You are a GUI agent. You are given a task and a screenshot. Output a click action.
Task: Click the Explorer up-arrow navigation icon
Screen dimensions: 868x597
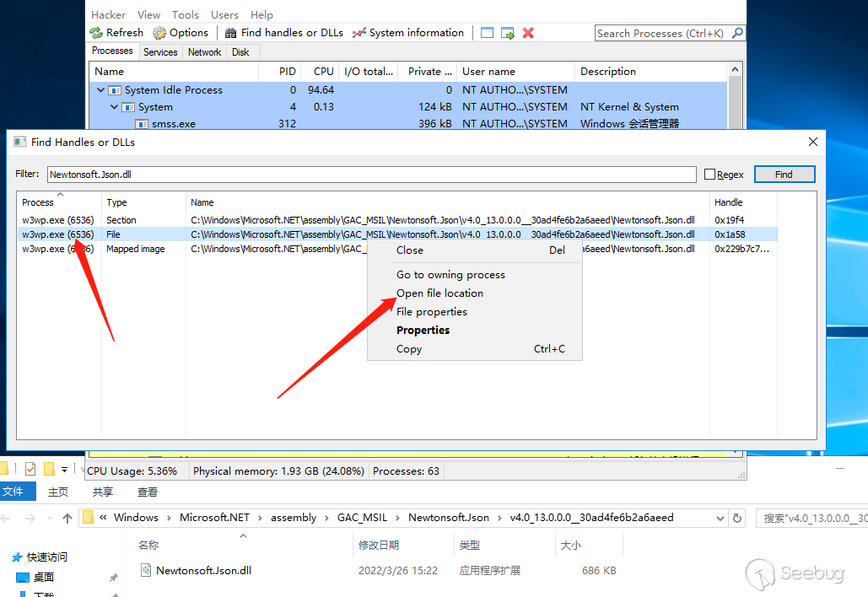point(67,518)
